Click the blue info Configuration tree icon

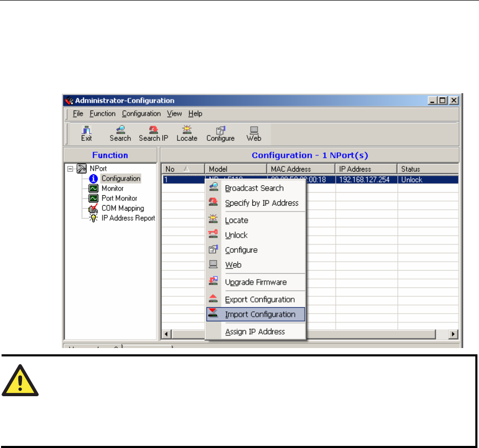(94, 178)
